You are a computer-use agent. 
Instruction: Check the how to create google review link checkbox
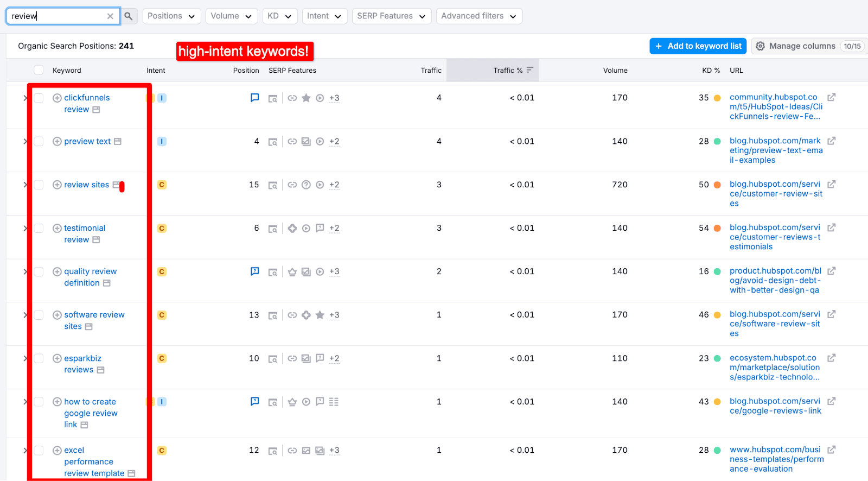[39, 402]
